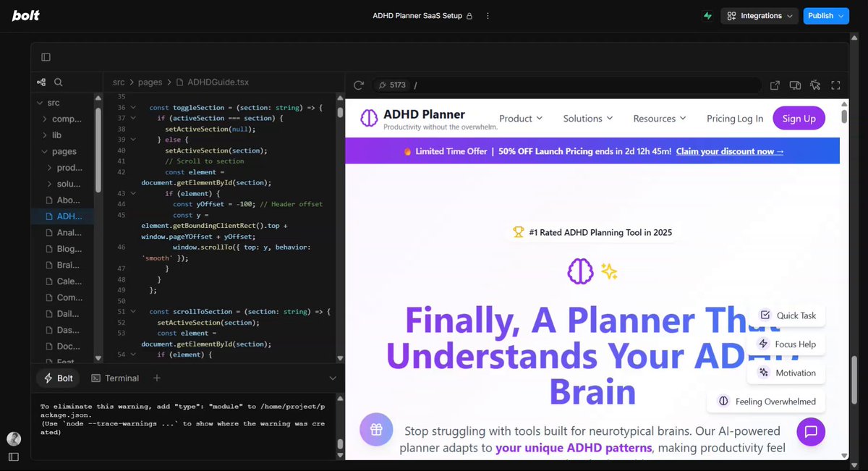Expand the Product nav menu
Viewport: 868px width, 471px height.
(x=521, y=119)
